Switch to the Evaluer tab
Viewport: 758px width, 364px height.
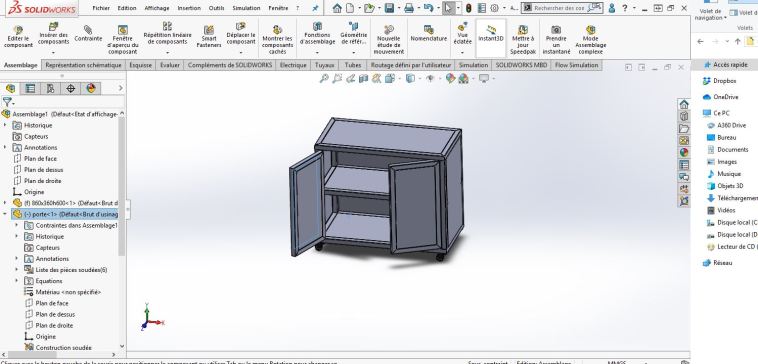tap(170, 65)
